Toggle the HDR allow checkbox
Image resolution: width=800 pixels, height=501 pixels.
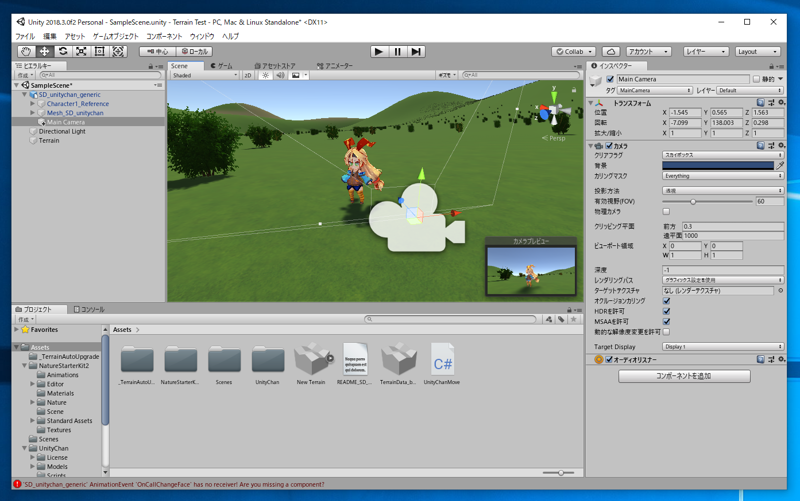[666, 311]
